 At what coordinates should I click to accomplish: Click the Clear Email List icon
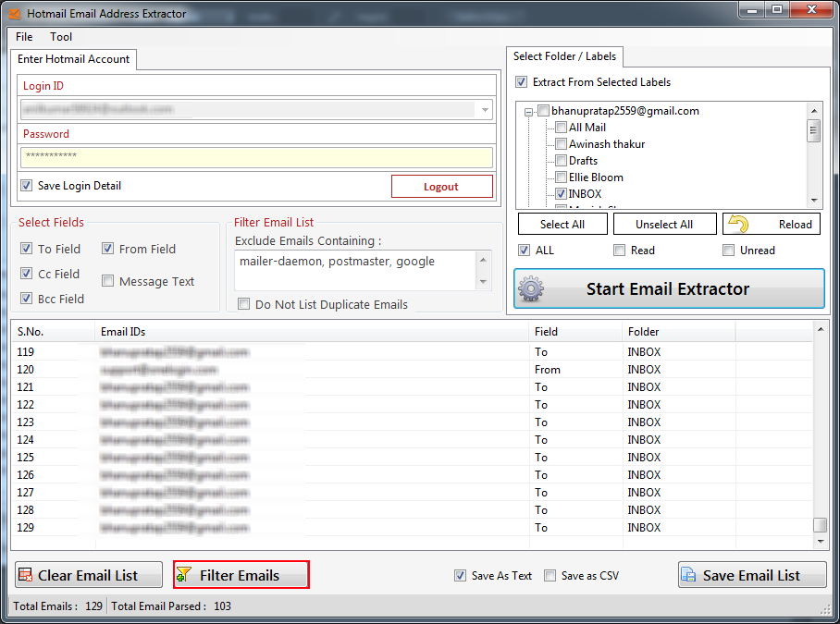tap(25, 575)
